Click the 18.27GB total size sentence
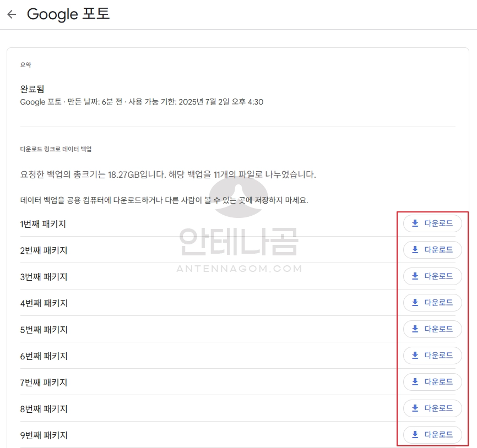The image size is (477, 448). (168, 174)
